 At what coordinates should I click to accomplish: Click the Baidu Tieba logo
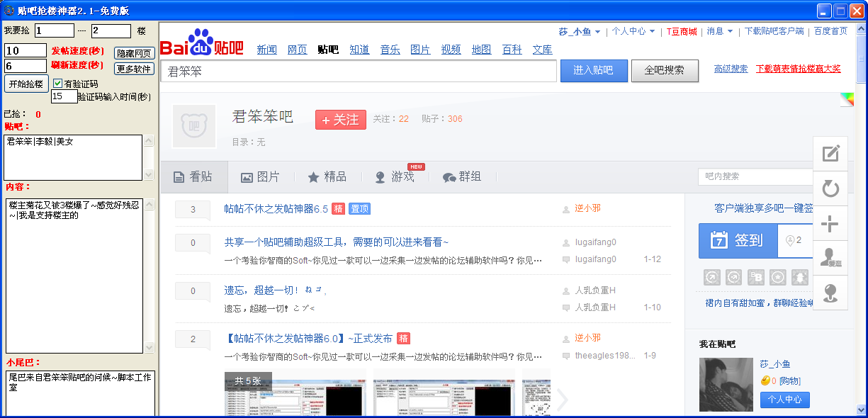[x=202, y=43]
